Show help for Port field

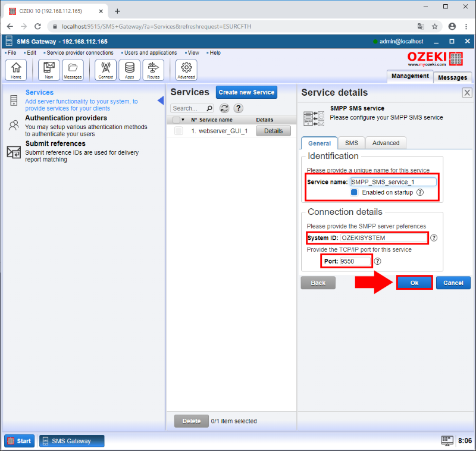(377, 261)
